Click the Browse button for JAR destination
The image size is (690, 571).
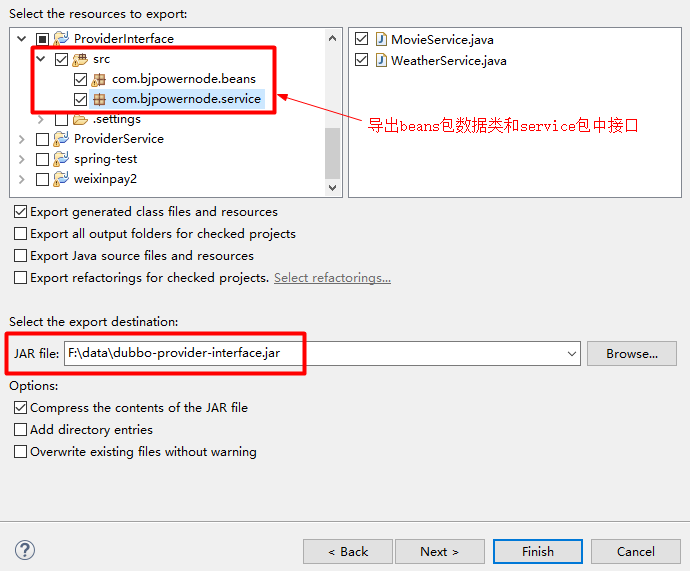[x=631, y=354]
